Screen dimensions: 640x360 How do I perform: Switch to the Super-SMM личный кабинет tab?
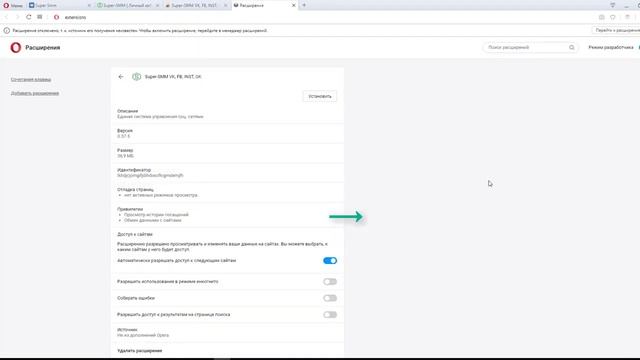click(x=128, y=5)
